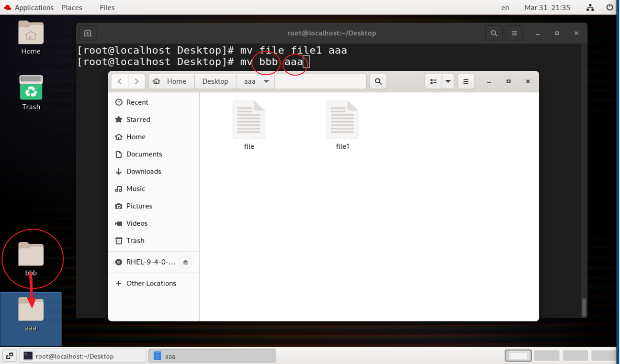Open Other Locations in sidebar
620x364 pixels.
click(154, 283)
